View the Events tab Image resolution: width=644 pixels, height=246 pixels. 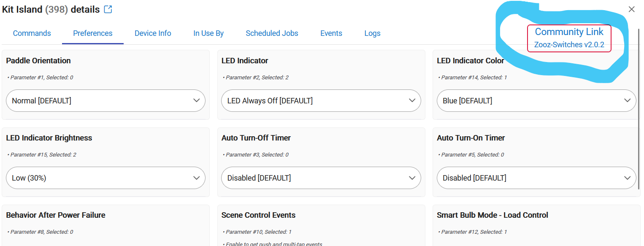[x=331, y=33]
